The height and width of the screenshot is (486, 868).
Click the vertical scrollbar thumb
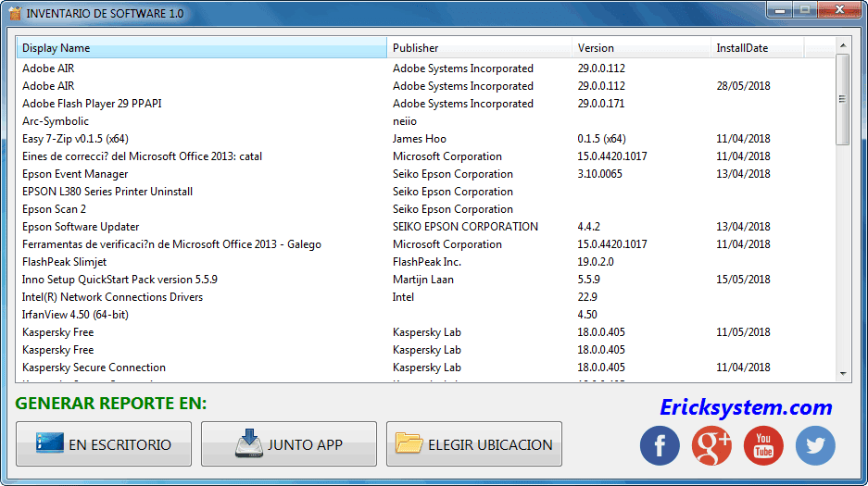pyautogui.click(x=843, y=100)
